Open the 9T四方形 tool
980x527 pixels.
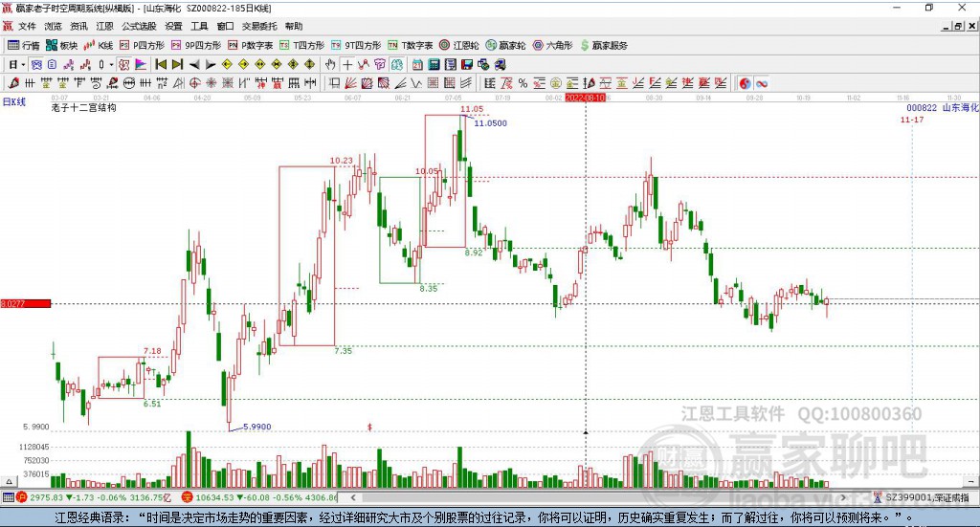(x=356, y=46)
